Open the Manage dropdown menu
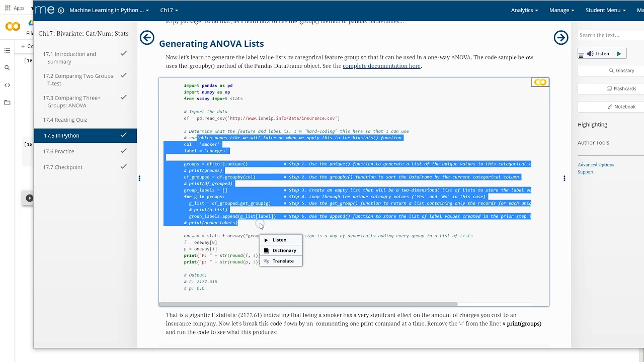The width and height of the screenshot is (644, 362). (561, 10)
